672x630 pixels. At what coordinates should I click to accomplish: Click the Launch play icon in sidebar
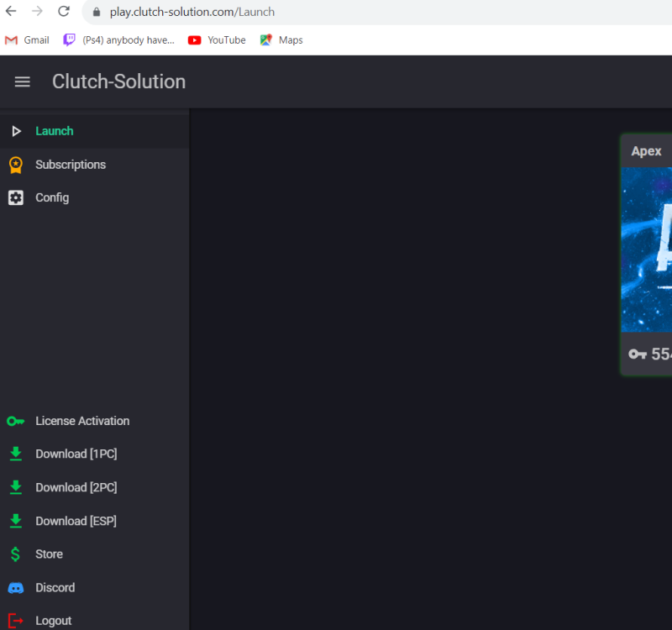click(16, 131)
